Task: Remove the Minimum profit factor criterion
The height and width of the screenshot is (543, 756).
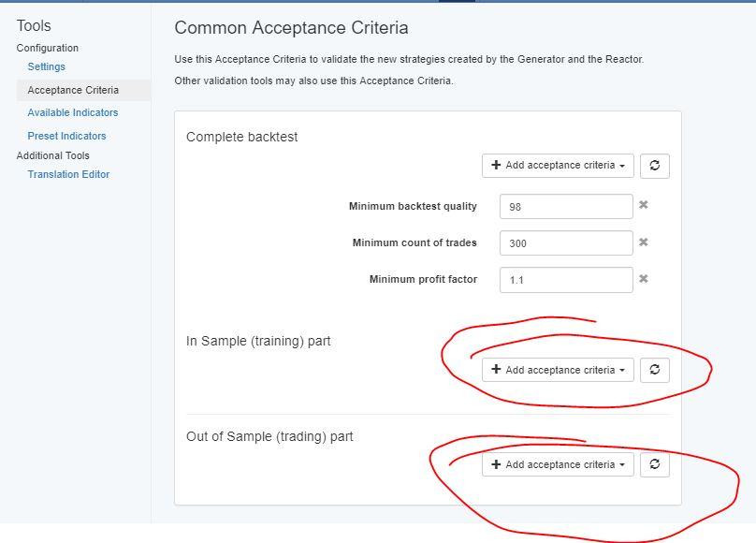Action: tap(643, 279)
